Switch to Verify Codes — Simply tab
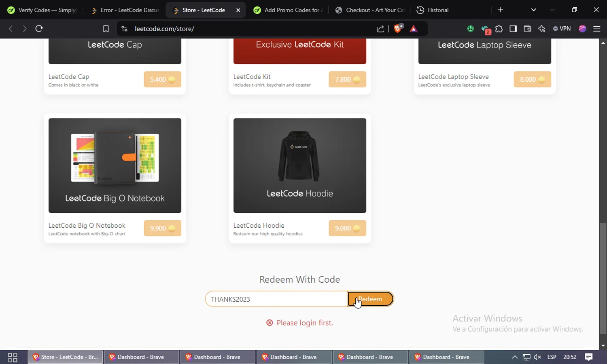Viewport: 607px width, 364px height. tap(42, 10)
